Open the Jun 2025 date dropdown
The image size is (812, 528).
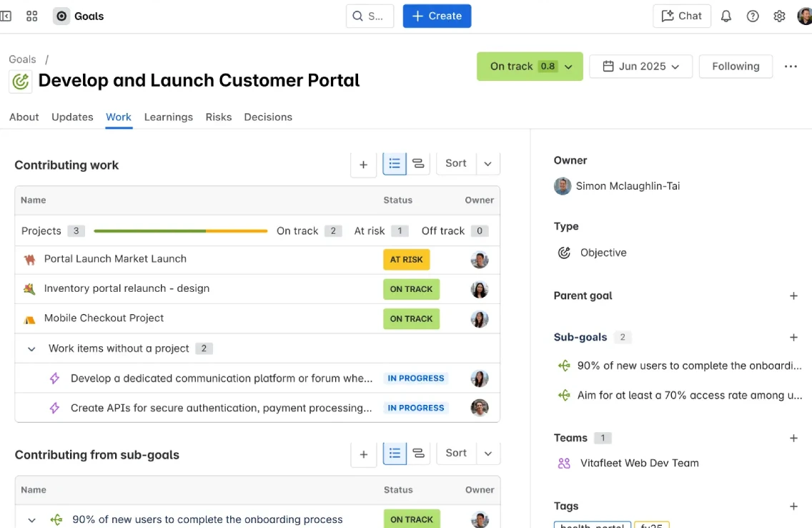(x=640, y=67)
